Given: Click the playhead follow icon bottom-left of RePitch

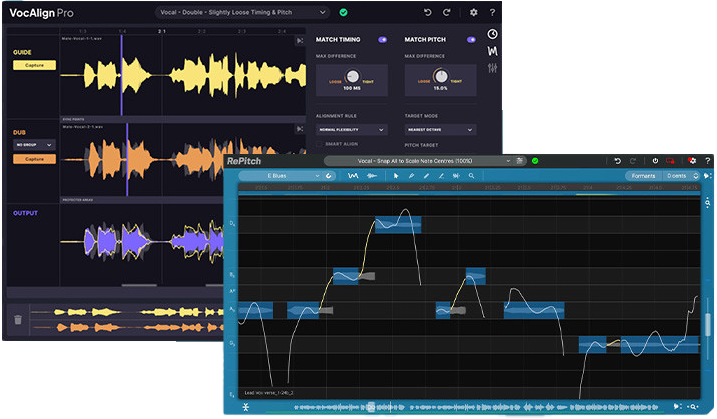Looking at the screenshot, I should coord(246,407).
